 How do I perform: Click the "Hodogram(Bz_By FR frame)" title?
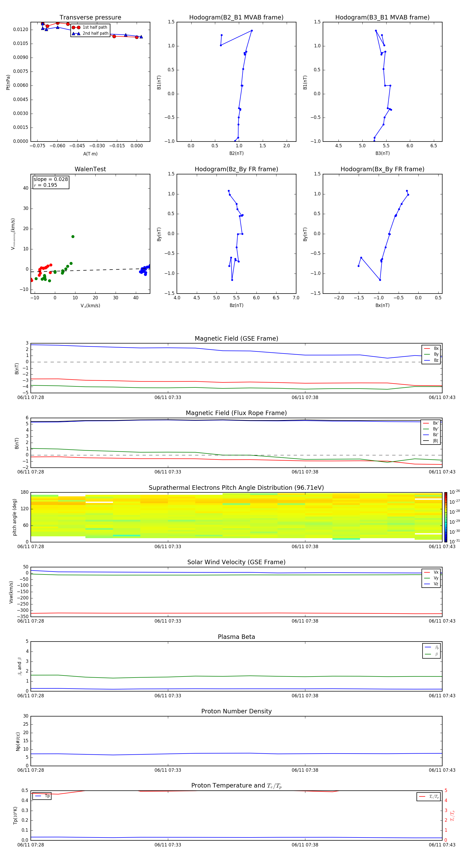pyautogui.click(x=236, y=169)
